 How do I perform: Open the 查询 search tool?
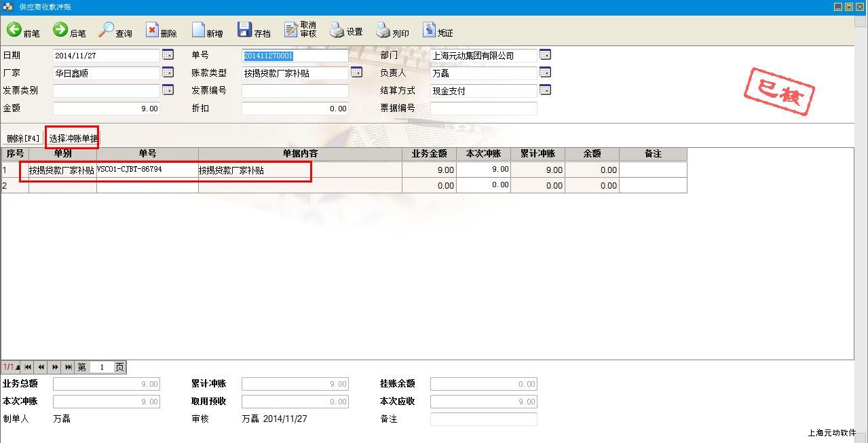[115, 31]
